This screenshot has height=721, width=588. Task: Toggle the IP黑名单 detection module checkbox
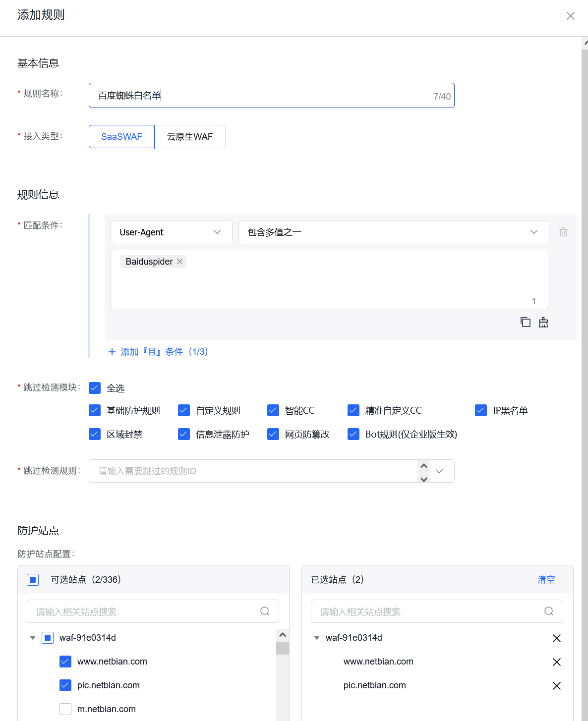pos(480,410)
